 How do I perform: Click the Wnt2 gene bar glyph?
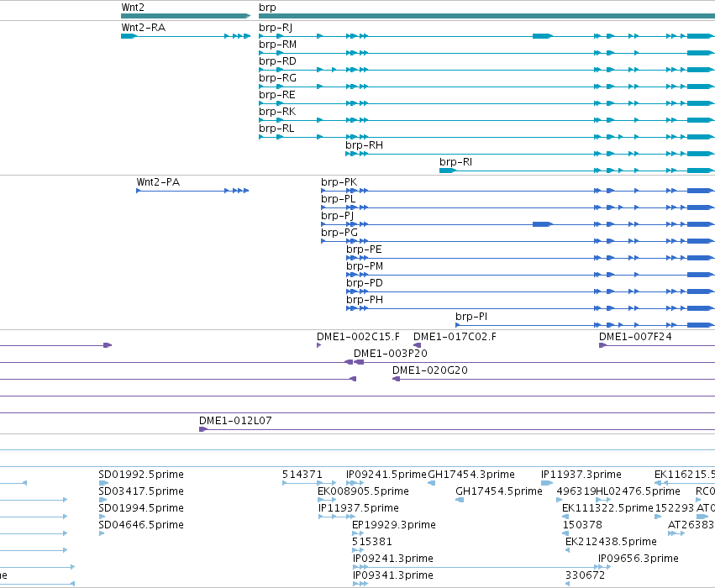point(186,17)
